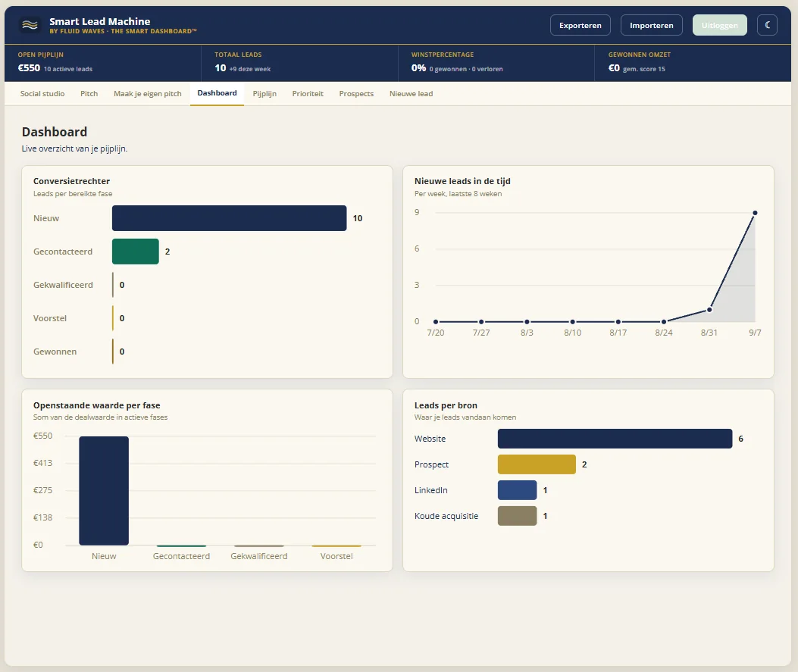Click the Voorstel axis label in Openstaande waarde
The image size is (798, 672).
click(x=336, y=556)
